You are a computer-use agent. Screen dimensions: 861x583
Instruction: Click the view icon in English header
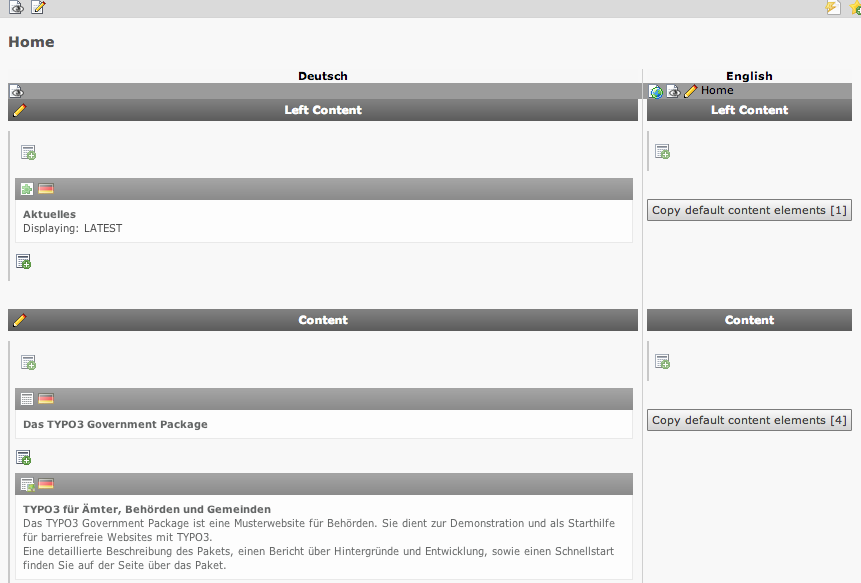pyautogui.click(x=673, y=91)
